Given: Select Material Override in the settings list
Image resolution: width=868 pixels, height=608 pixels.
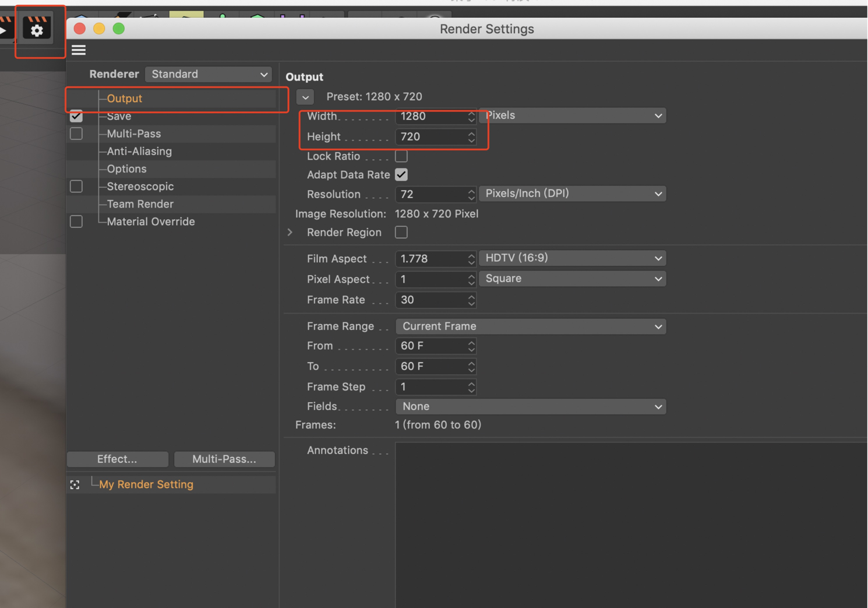Looking at the screenshot, I should [151, 222].
